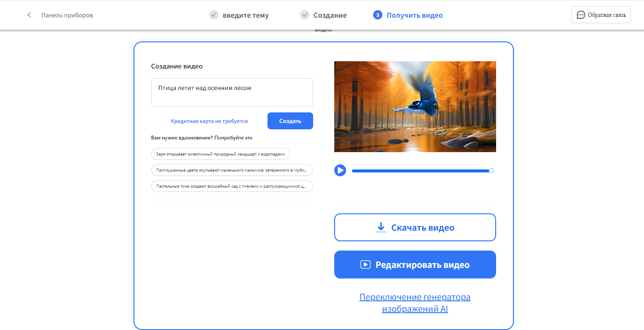This screenshot has height=330, width=644.
Task: Click checkmark icon beside введите тему
Action: [214, 15]
